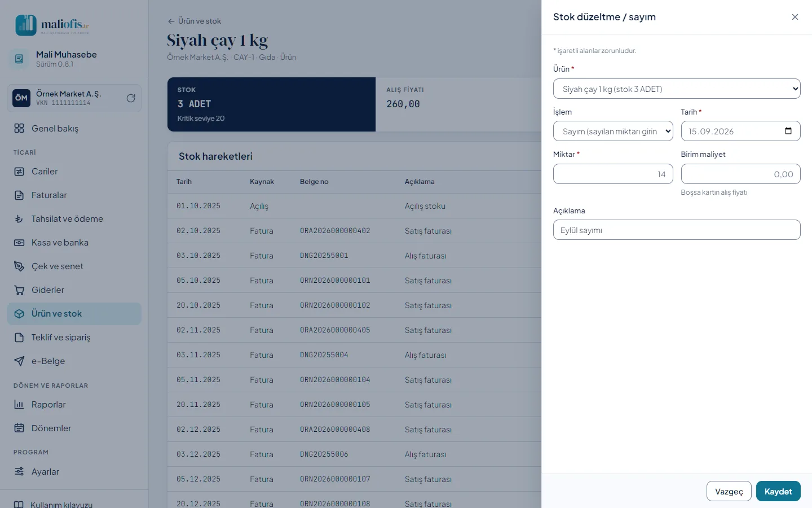Open the date picker calendar icon
The image size is (812, 508).
(788, 131)
